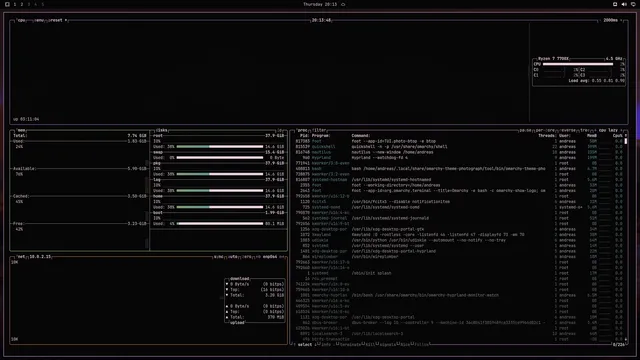
Task: Switch to workspace 1 in top bar
Action: pos(15,4)
